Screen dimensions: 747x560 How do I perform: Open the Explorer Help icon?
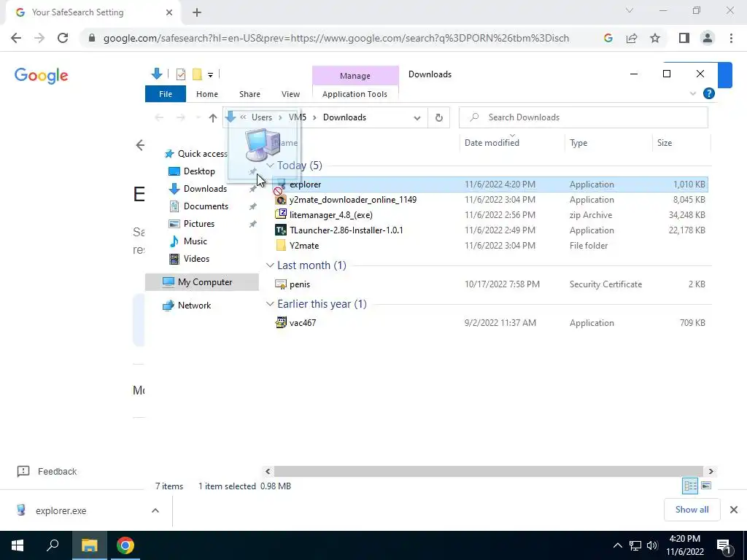(x=708, y=93)
